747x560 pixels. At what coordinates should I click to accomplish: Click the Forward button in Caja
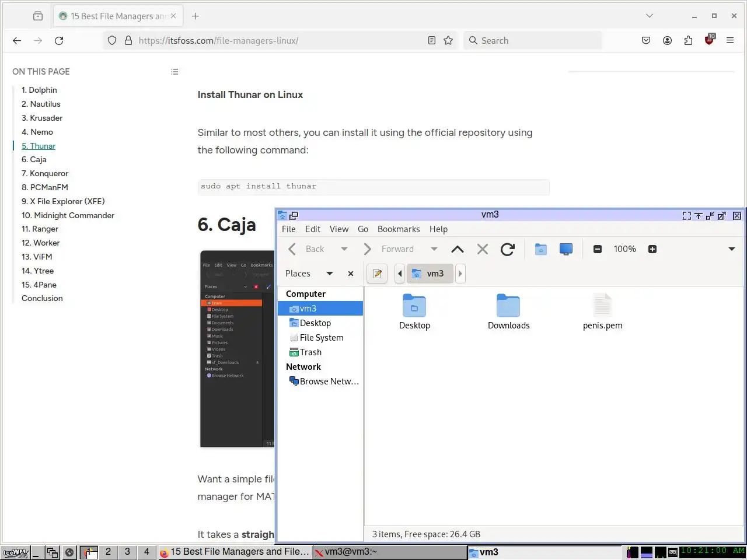(389, 249)
